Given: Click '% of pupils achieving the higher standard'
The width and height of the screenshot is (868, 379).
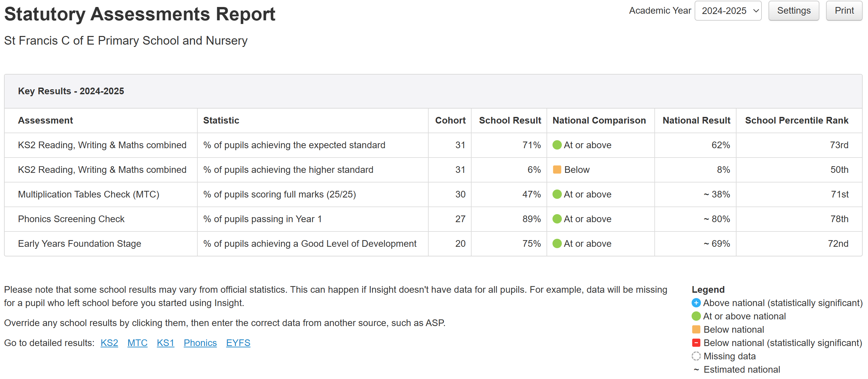Looking at the screenshot, I should tap(288, 170).
